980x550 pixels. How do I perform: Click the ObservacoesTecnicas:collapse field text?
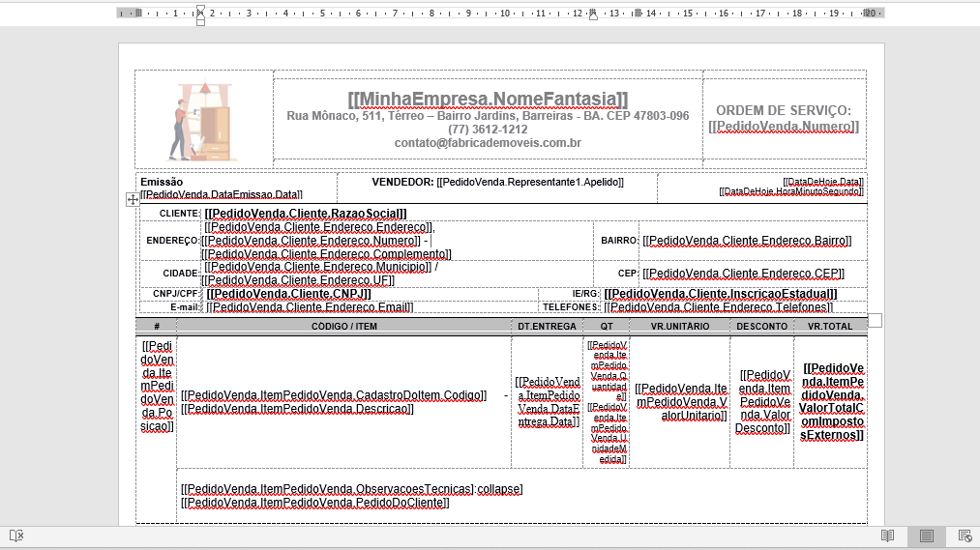pyautogui.click(x=351, y=489)
